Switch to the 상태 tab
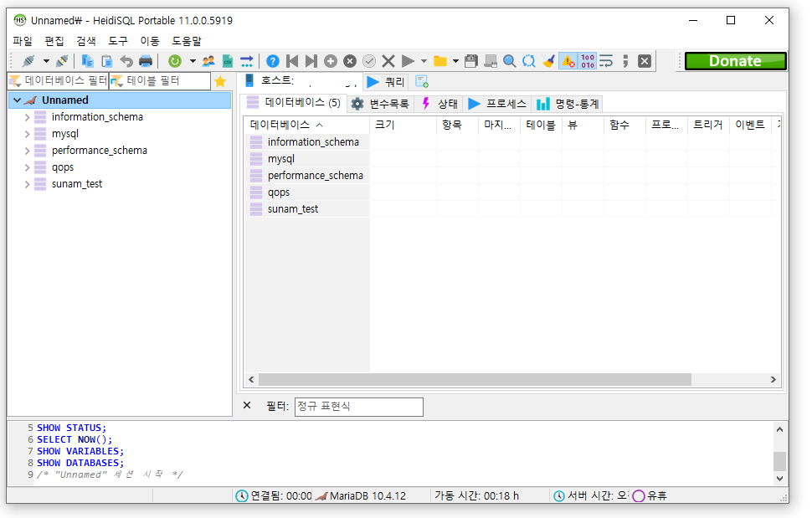Image resolution: width=812 pixels, height=518 pixels. (x=440, y=104)
